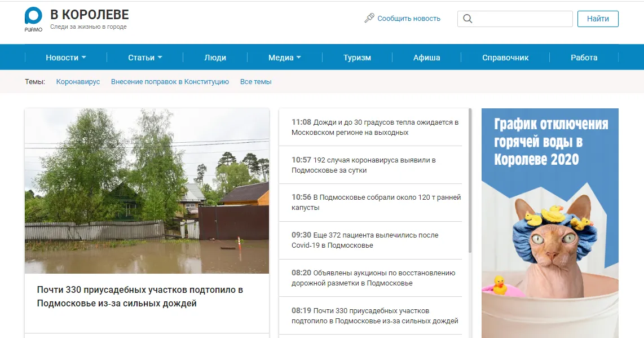Open 10:57 news about 192 coronavirus cases
Viewport: 644px width, 338px height.
[x=364, y=165]
